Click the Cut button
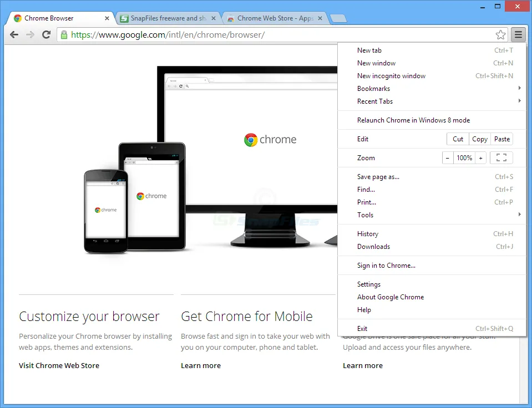Screen dimensions: 532x408 [458, 139]
